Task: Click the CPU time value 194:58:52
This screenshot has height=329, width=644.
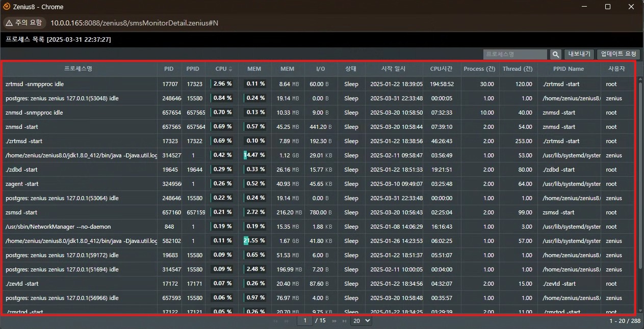Action: click(x=442, y=84)
